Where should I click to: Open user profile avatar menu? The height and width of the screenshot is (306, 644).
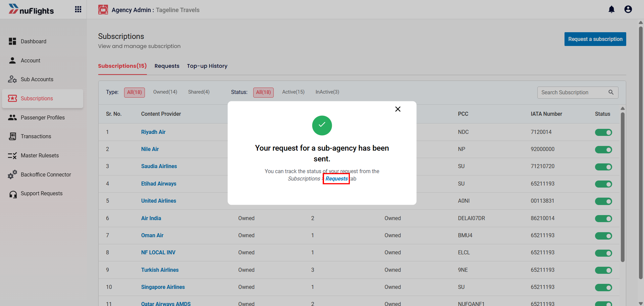click(x=628, y=9)
